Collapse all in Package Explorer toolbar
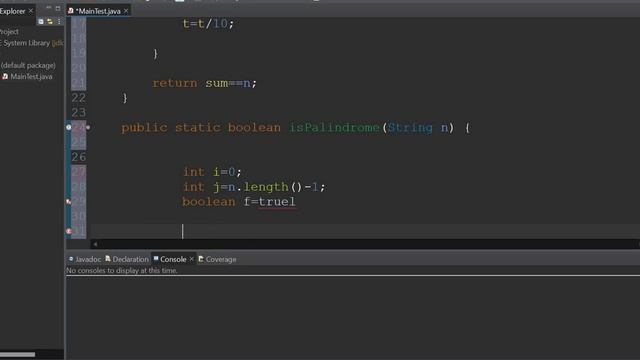Image resolution: width=640 pixels, height=360 pixels. coord(41,21)
